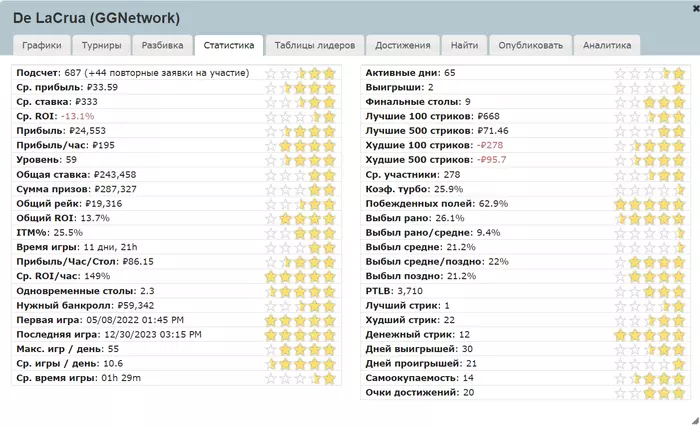Click the Нужный банкролл ₽59,342 row text
The width and height of the screenshot is (700, 426).
click(x=85, y=305)
